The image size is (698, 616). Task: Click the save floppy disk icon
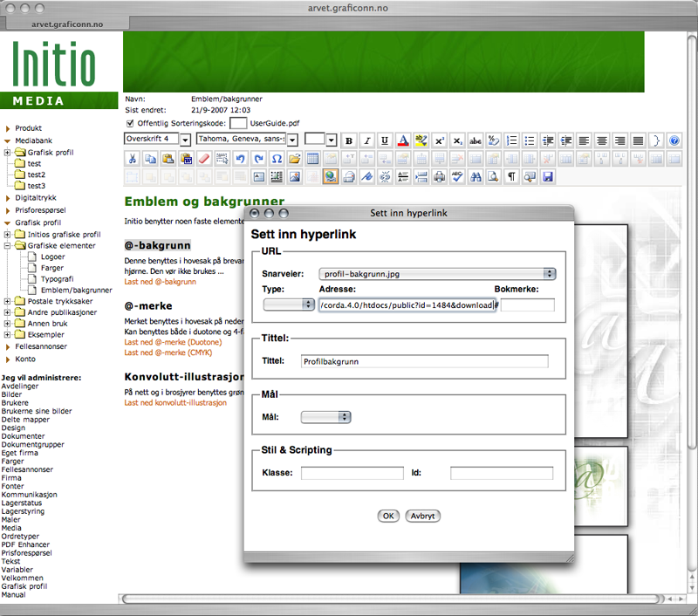(x=548, y=176)
